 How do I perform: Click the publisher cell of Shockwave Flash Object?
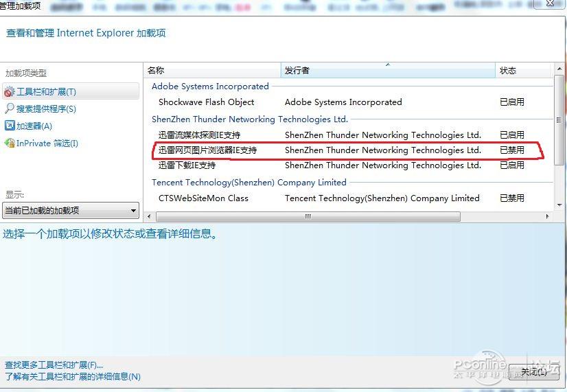[x=343, y=102]
